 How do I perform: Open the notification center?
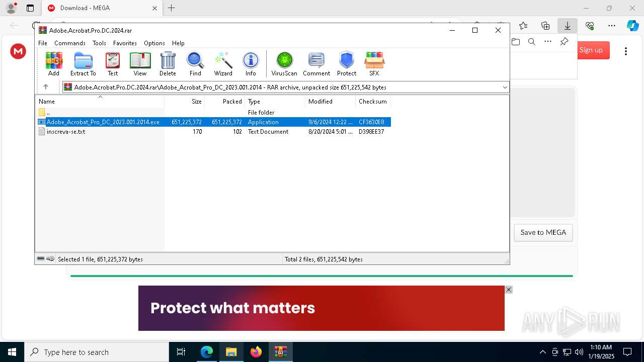[627, 352]
